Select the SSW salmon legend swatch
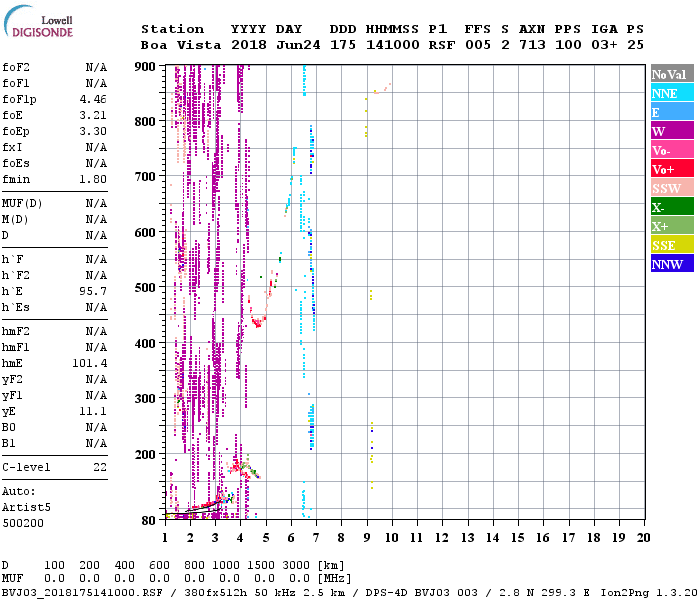Image resolution: width=700 pixels, height=600 pixels. pos(672,188)
